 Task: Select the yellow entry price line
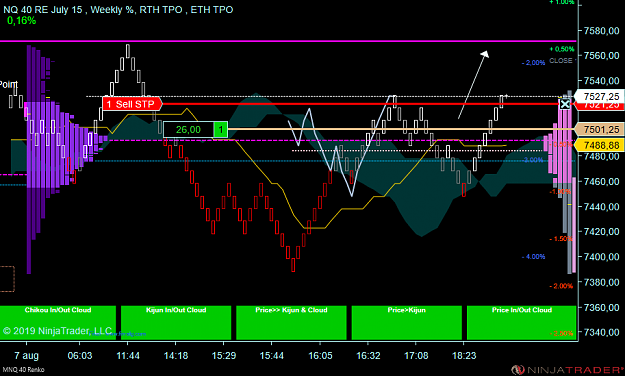pos(402,129)
